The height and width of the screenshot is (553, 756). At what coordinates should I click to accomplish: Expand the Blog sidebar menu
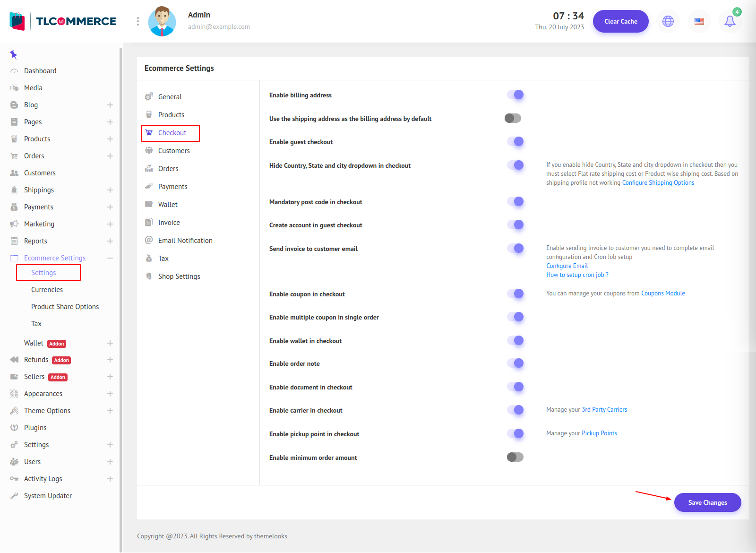click(110, 105)
